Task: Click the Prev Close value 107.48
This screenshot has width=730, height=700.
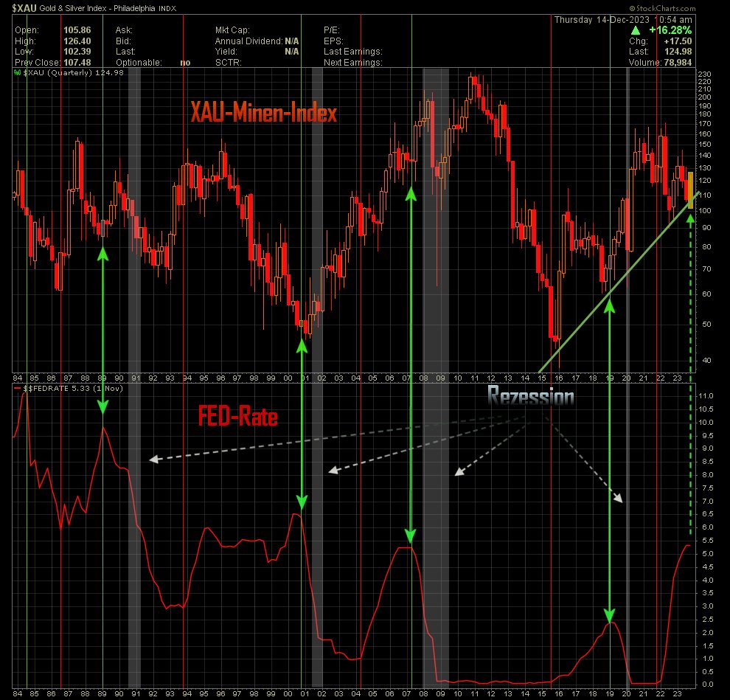Action: [x=77, y=63]
